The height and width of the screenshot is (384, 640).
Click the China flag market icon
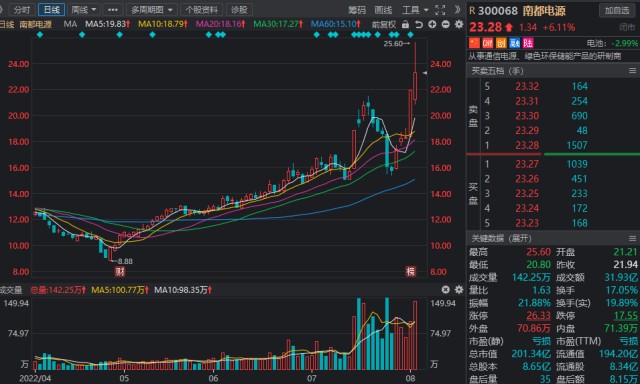(474, 43)
